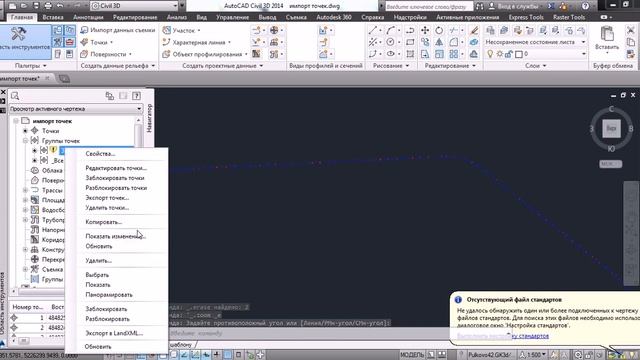Activate the Trim tool

point(453,31)
